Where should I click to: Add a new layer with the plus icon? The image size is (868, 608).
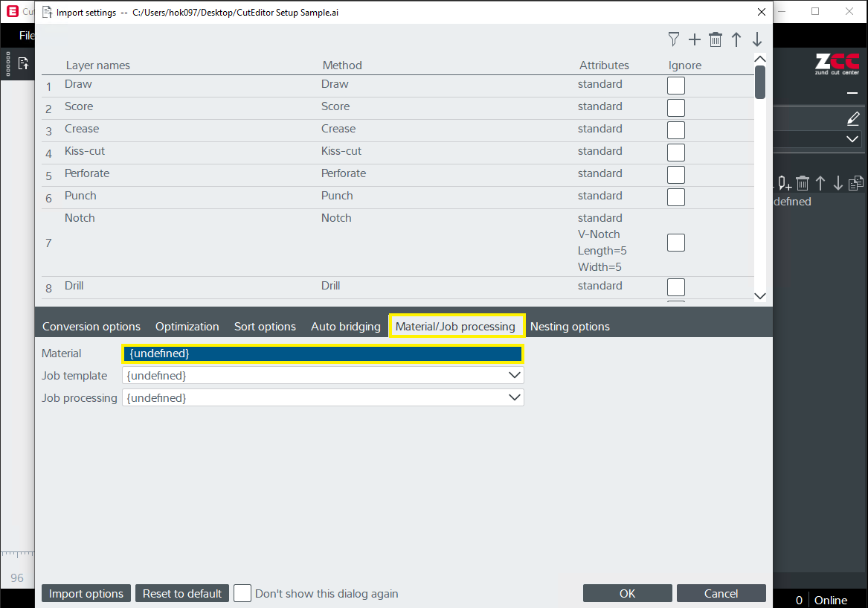(x=695, y=39)
